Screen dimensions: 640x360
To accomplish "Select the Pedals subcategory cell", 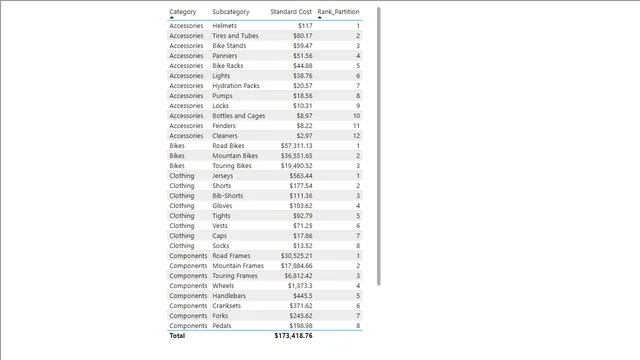I will [222, 326].
